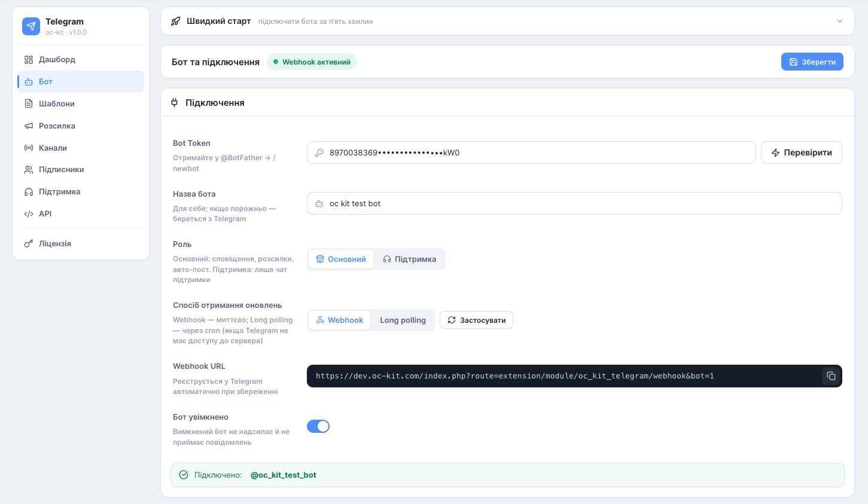This screenshot has width=868, height=504.
Task: Click the @oc_kit_test_bot connected name
Action: point(284,475)
